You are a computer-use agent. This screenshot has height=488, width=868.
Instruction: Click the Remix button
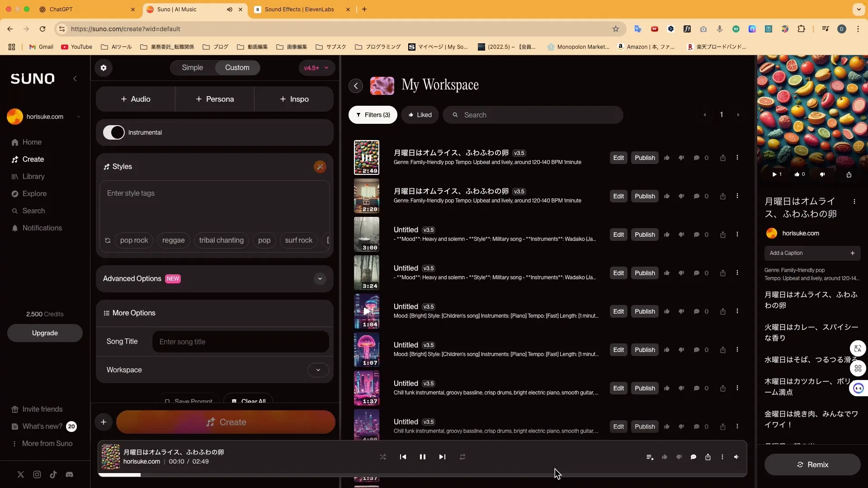coord(812,465)
